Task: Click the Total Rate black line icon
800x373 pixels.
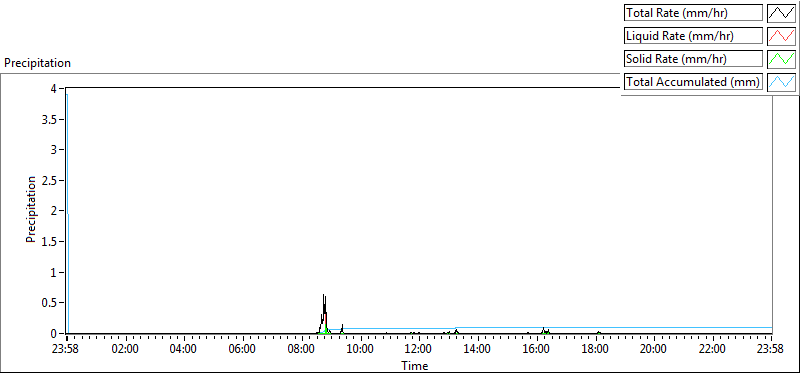Action: click(781, 13)
